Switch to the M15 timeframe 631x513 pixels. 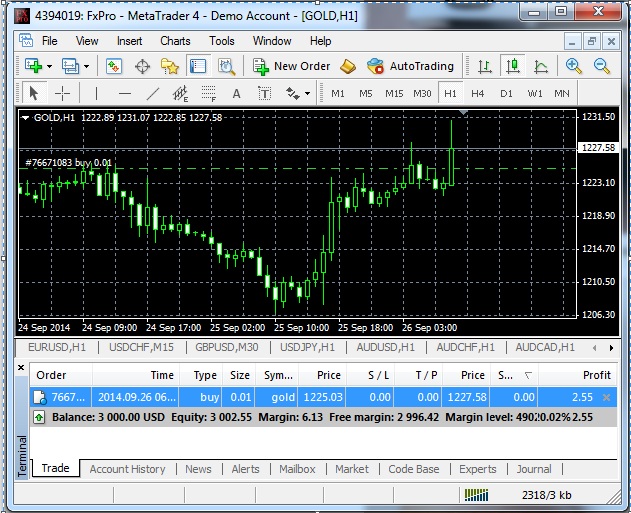394,93
